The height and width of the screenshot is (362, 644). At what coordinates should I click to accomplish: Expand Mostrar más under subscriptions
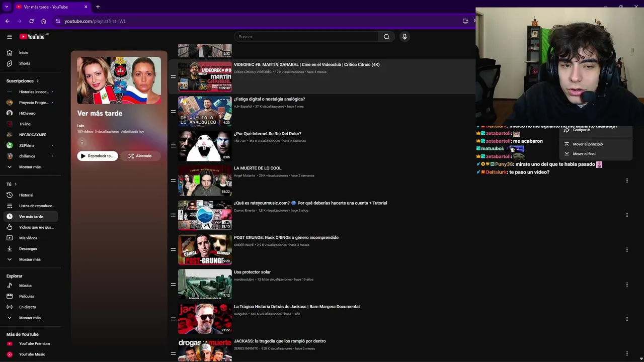(31, 167)
